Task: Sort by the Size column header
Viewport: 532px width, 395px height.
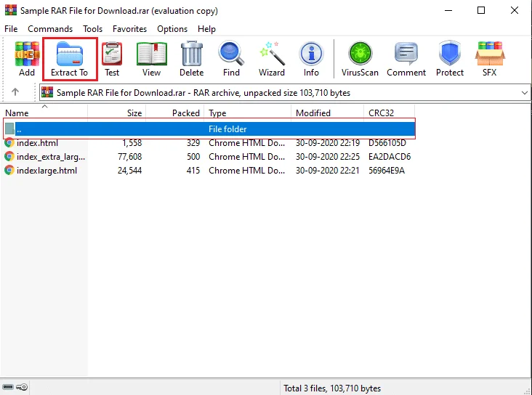Action: pyautogui.click(x=117, y=113)
